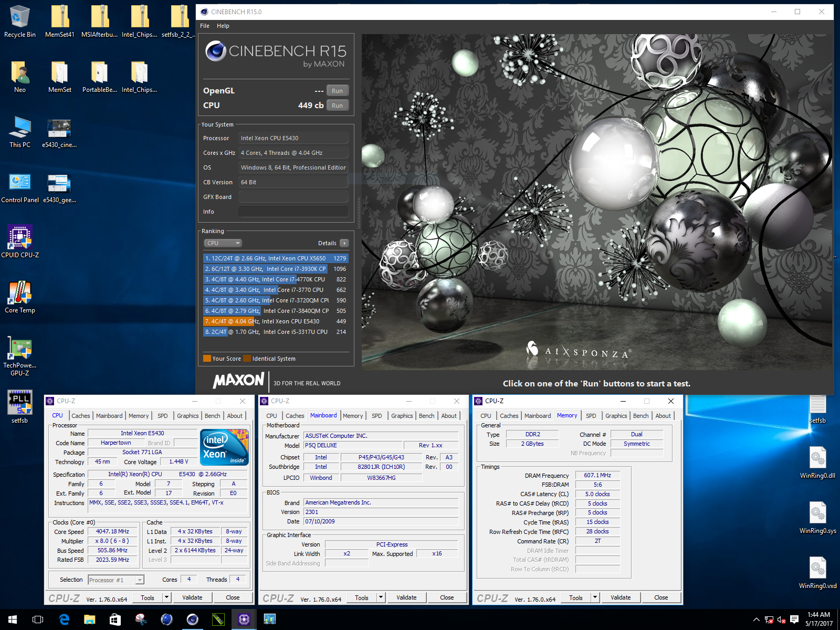Viewport: 840px width, 630px height.
Task: Show hidden system tray icons
Action: [757, 619]
